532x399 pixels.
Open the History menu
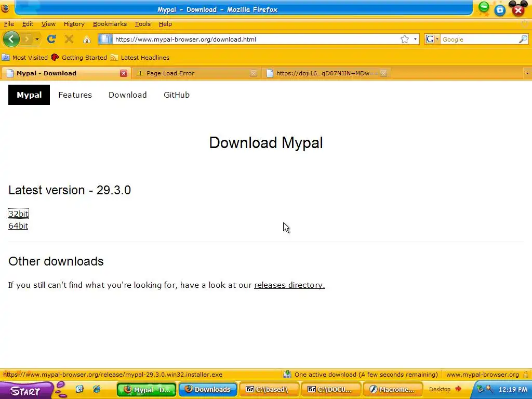click(74, 24)
